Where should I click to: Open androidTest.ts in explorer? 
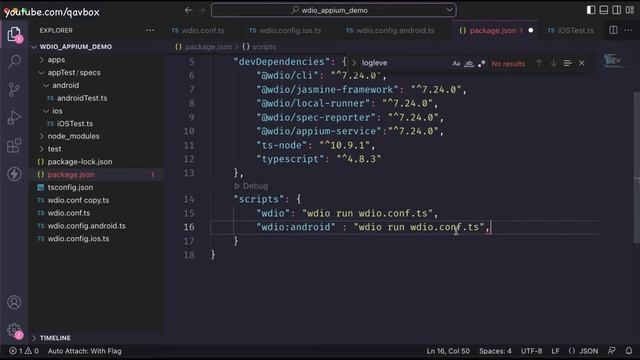pos(82,98)
